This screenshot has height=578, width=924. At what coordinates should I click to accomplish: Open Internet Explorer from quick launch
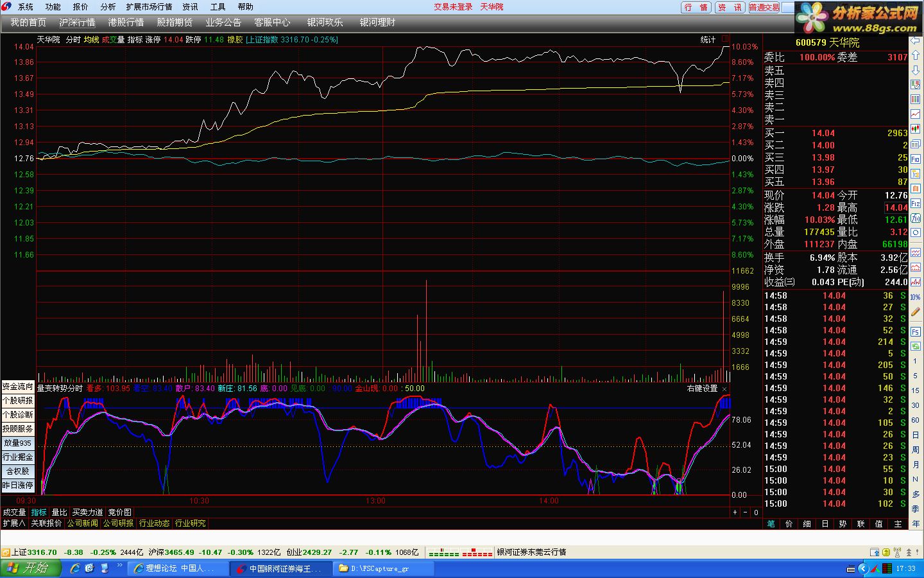[x=75, y=568]
